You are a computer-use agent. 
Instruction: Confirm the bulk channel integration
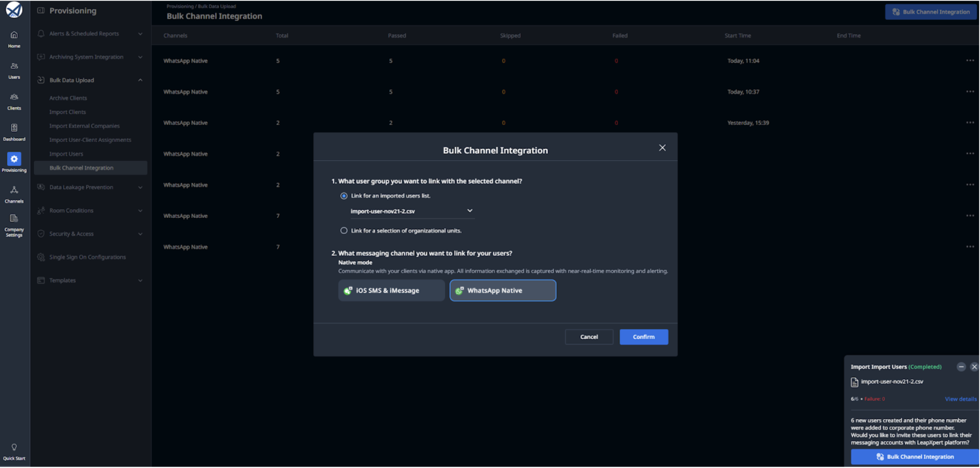pyautogui.click(x=643, y=337)
